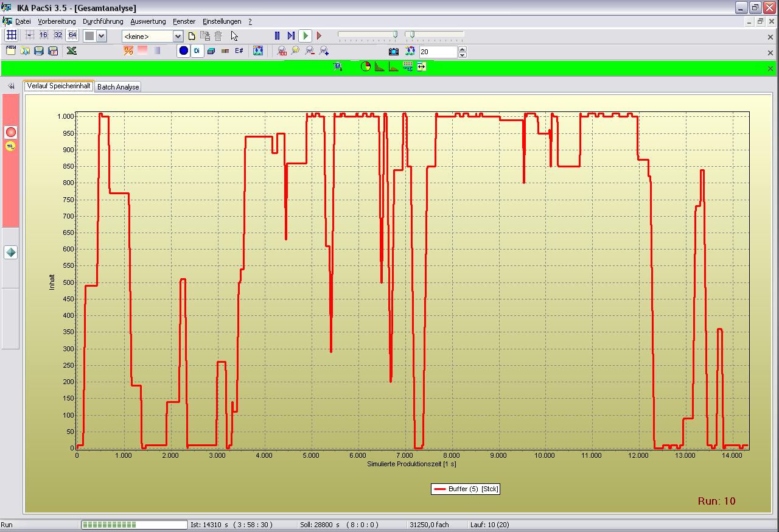Open pie chart analysis in green bar
The image size is (779, 532).
point(365,67)
